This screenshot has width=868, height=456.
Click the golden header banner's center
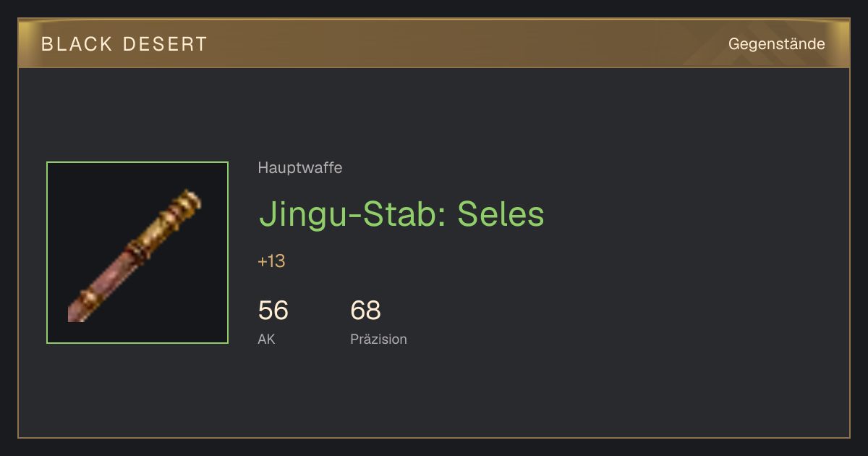pyautogui.click(x=434, y=43)
